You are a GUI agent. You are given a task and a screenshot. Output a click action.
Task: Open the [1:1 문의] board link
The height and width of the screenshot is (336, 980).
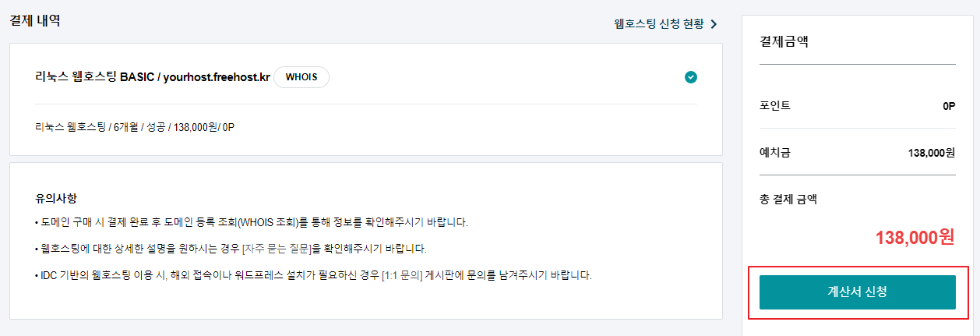click(x=402, y=276)
